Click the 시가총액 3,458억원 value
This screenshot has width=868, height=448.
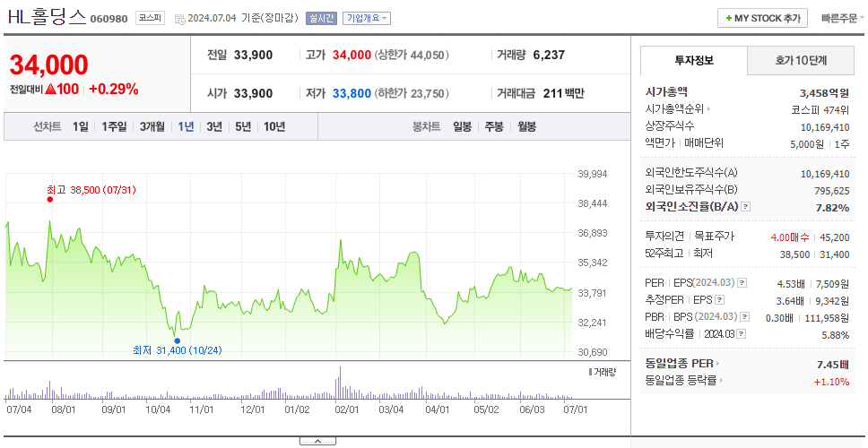pos(824,92)
